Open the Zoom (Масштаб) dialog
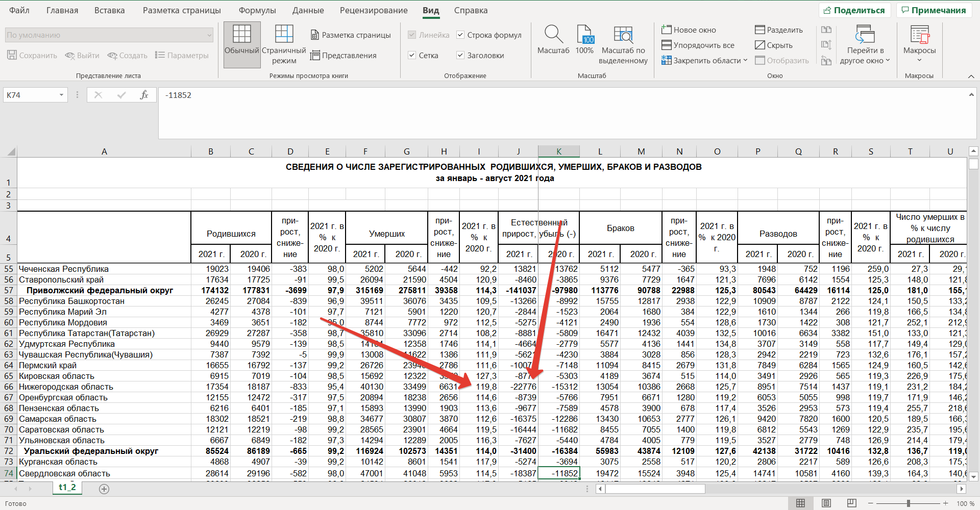The width and height of the screenshot is (980, 510). coord(553,40)
